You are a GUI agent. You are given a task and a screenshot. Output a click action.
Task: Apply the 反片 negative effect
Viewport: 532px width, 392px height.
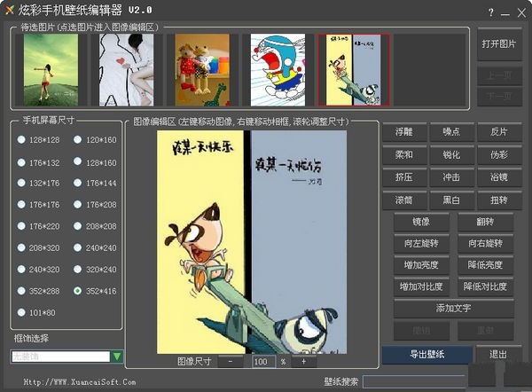(x=499, y=132)
